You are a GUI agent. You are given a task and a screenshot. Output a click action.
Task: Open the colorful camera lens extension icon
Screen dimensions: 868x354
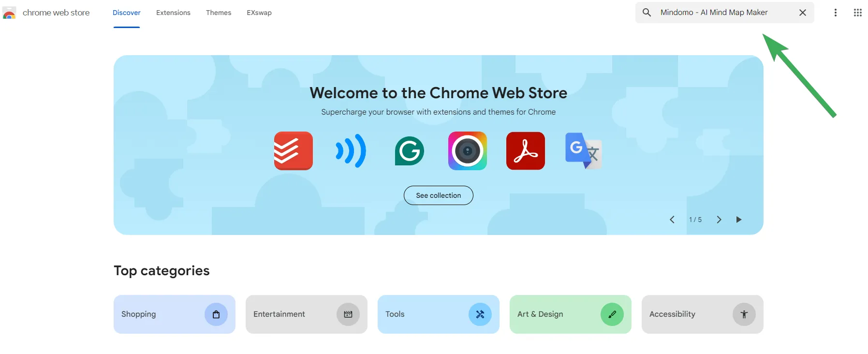click(x=468, y=151)
